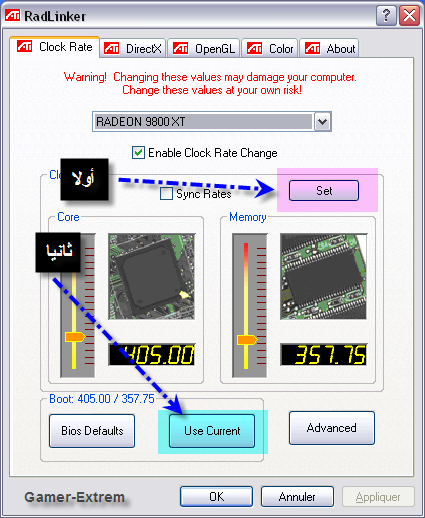Open the Advanced settings button
The height and width of the screenshot is (518, 425).
332,428
